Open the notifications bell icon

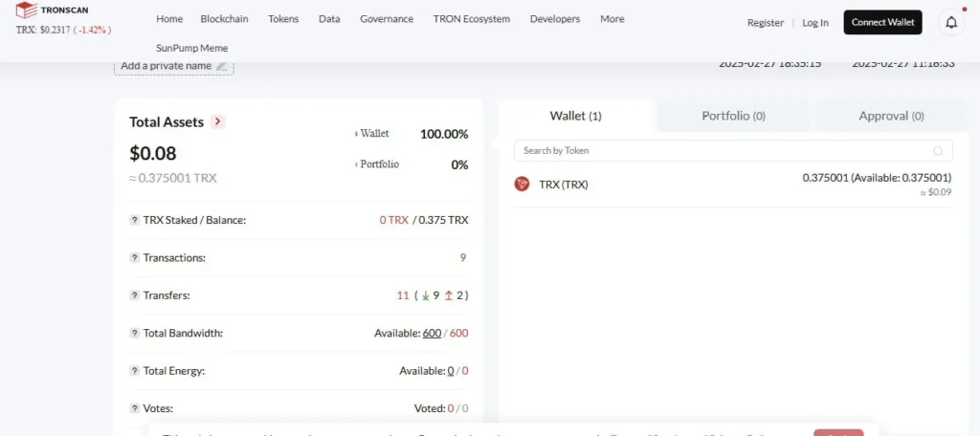(951, 23)
